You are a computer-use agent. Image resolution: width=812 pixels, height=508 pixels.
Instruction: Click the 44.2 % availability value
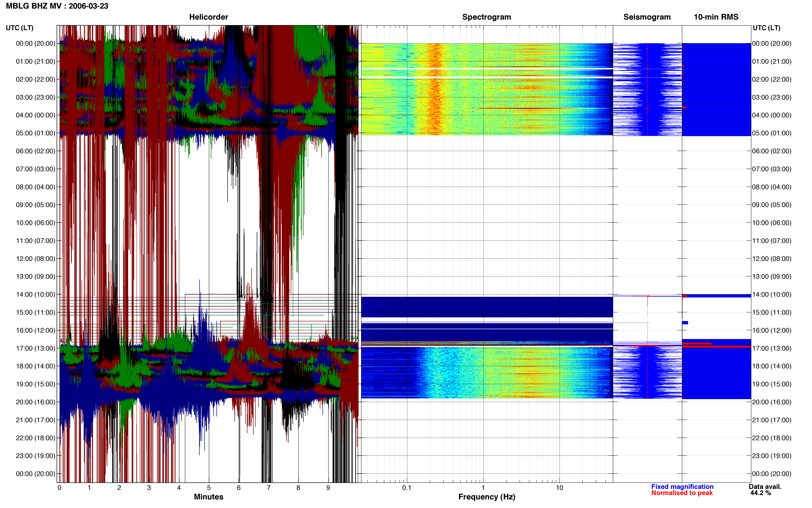pyautogui.click(x=761, y=493)
